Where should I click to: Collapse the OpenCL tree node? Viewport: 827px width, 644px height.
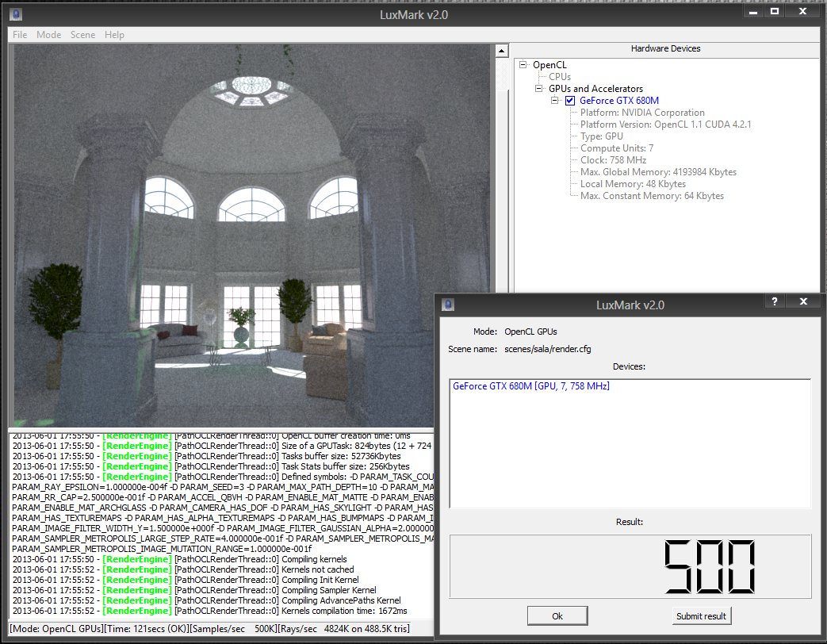[523, 65]
